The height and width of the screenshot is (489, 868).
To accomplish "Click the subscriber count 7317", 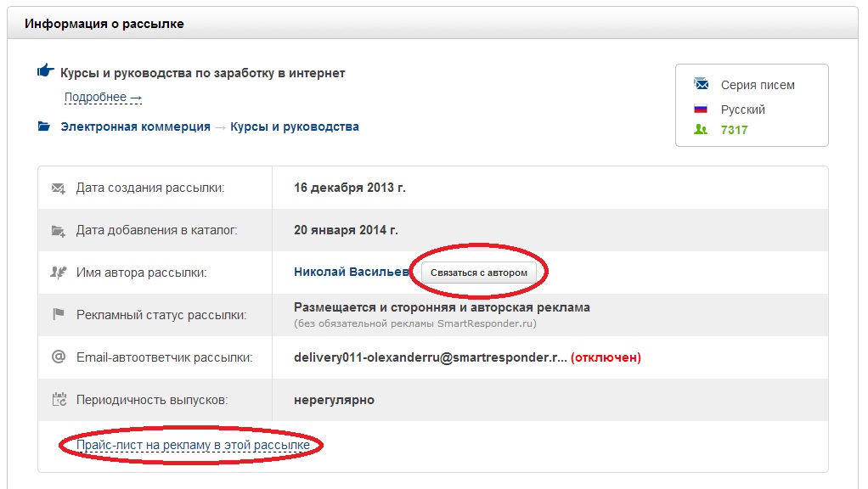I will [734, 130].
